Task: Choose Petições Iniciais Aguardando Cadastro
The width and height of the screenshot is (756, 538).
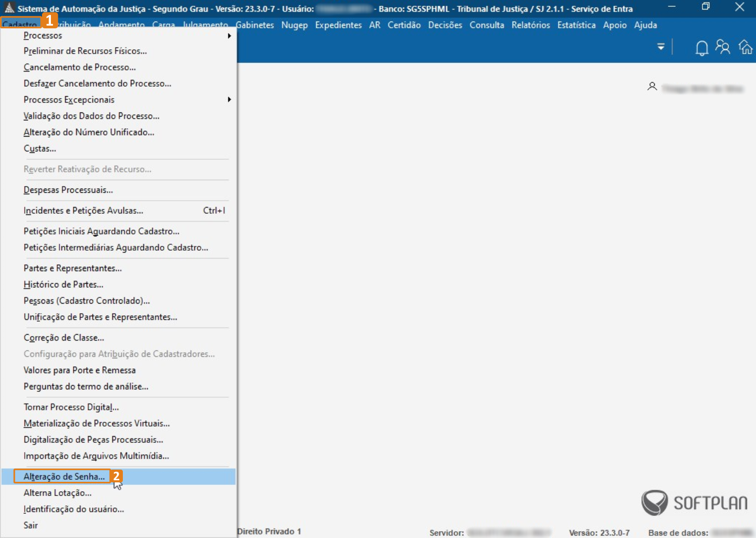Action: point(118,231)
